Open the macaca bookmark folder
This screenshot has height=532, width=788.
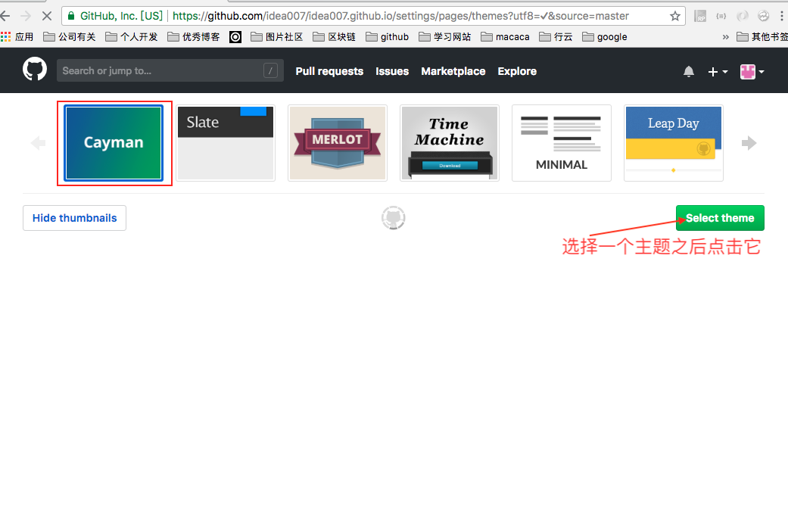coord(505,36)
